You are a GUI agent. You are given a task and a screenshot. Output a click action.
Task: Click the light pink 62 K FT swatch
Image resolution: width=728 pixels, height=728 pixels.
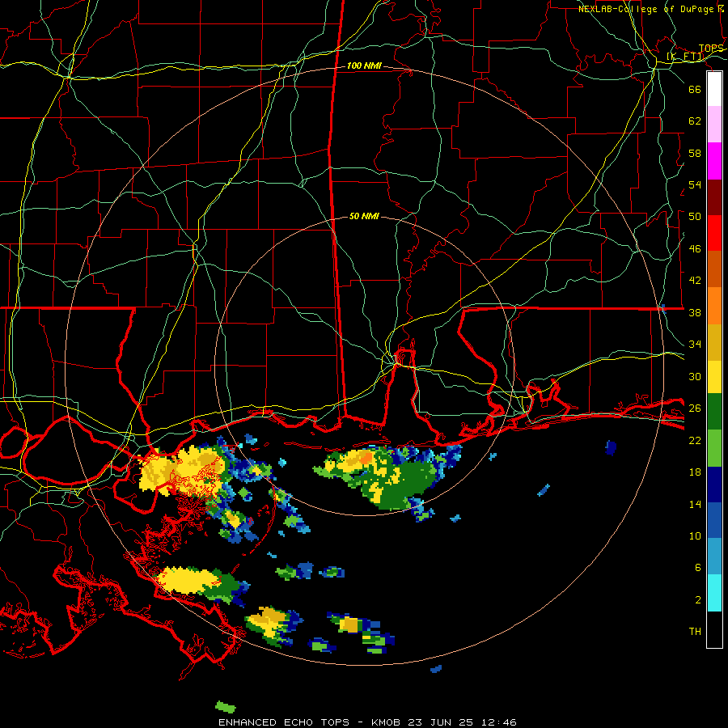click(714, 124)
